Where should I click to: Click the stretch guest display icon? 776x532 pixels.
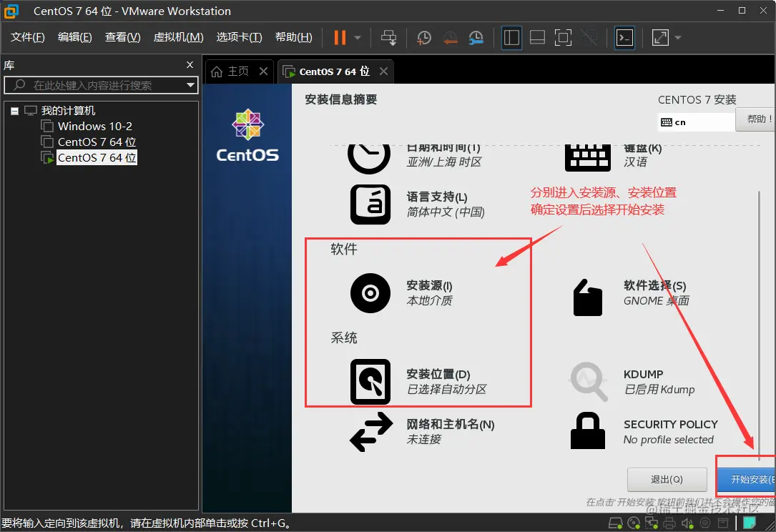coord(660,38)
